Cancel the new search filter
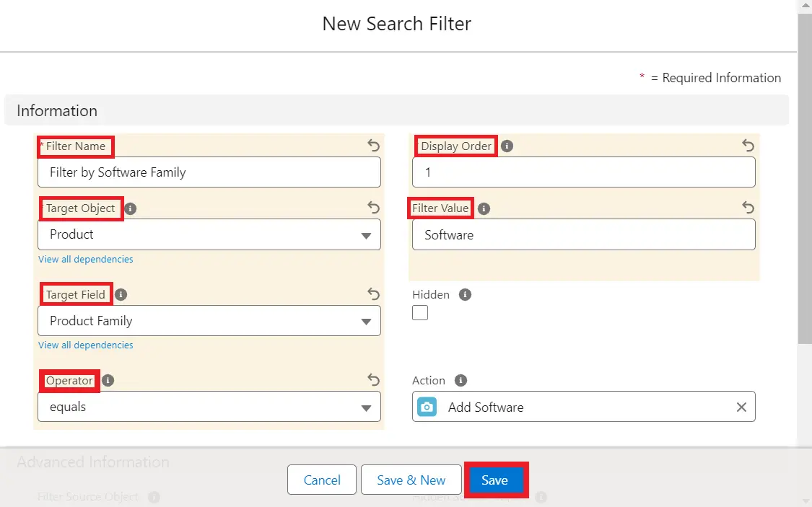The image size is (812, 507). point(322,480)
